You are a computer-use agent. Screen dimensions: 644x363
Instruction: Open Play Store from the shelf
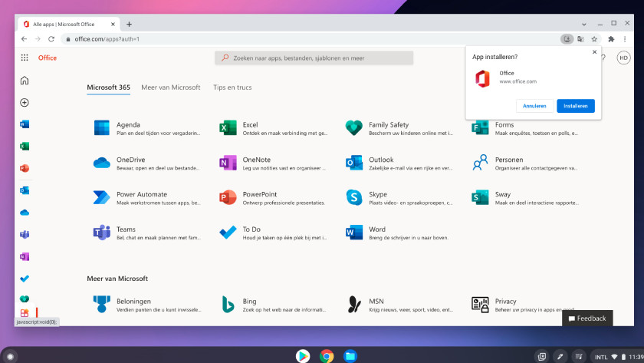(x=303, y=356)
